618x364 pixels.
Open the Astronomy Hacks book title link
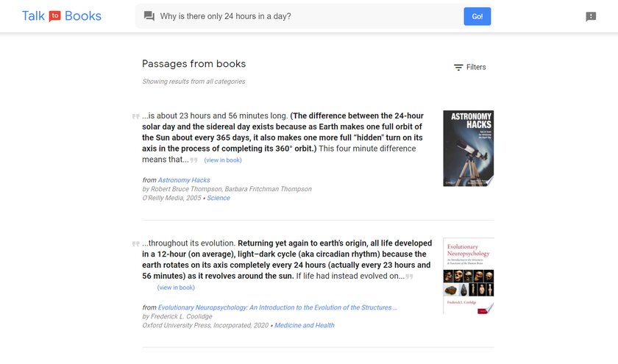tap(184, 180)
